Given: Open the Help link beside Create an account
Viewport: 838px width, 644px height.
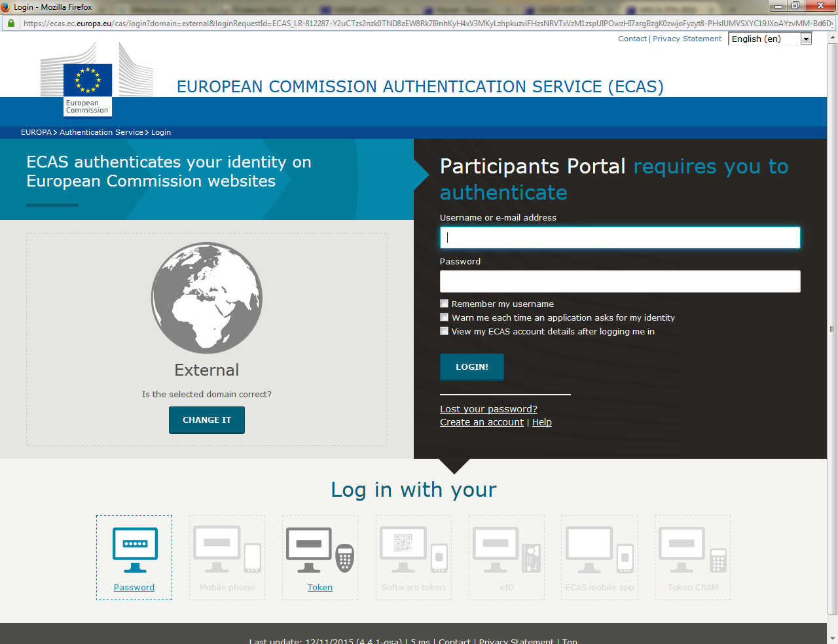Looking at the screenshot, I should coord(542,422).
